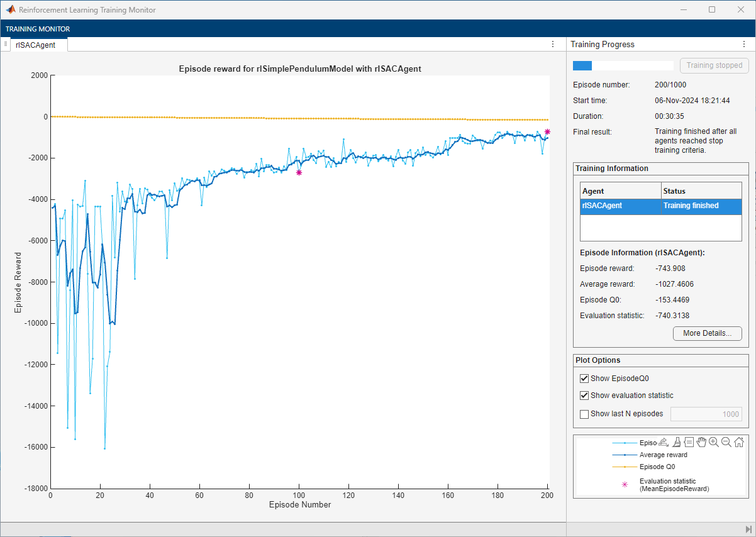The width and height of the screenshot is (756, 537).
Task: Open the TRAINING MONITOR ribbon tab
Action: (x=38, y=29)
